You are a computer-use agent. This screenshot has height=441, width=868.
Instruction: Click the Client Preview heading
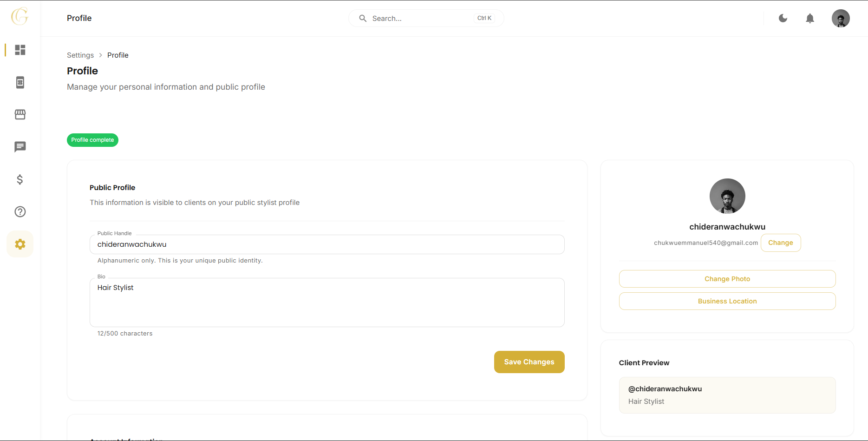click(x=644, y=363)
